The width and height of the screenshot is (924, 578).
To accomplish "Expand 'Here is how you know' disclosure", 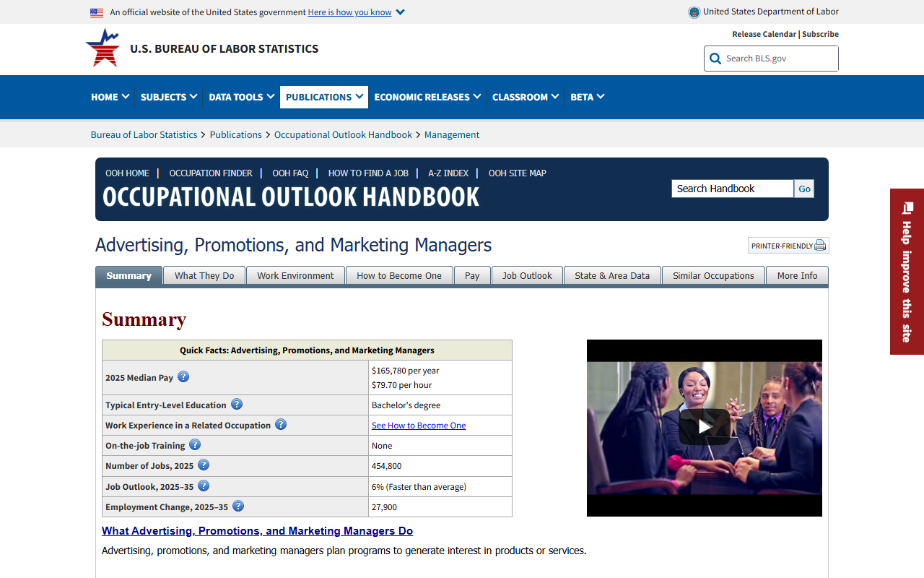I will click(x=356, y=12).
